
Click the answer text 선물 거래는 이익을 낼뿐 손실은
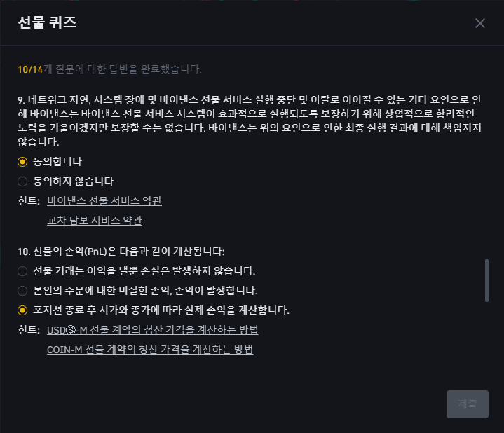pyautogui.click(x=144, y=271)
